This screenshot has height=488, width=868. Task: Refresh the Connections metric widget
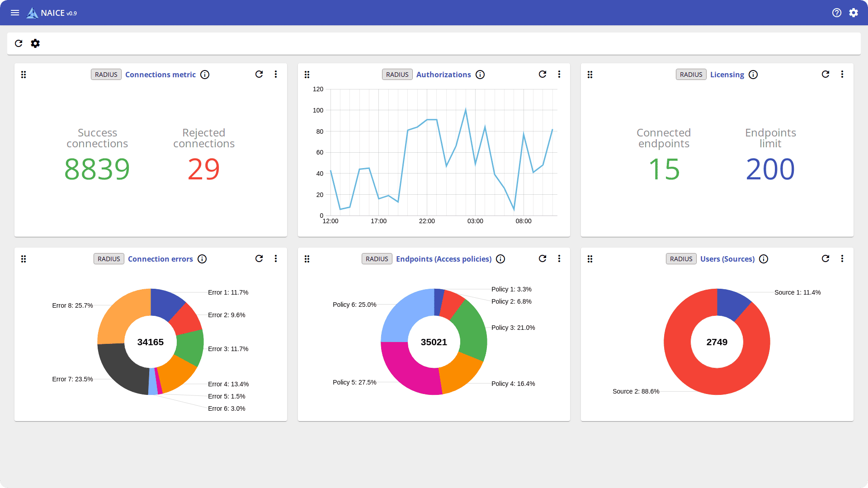tap(259, 74)
